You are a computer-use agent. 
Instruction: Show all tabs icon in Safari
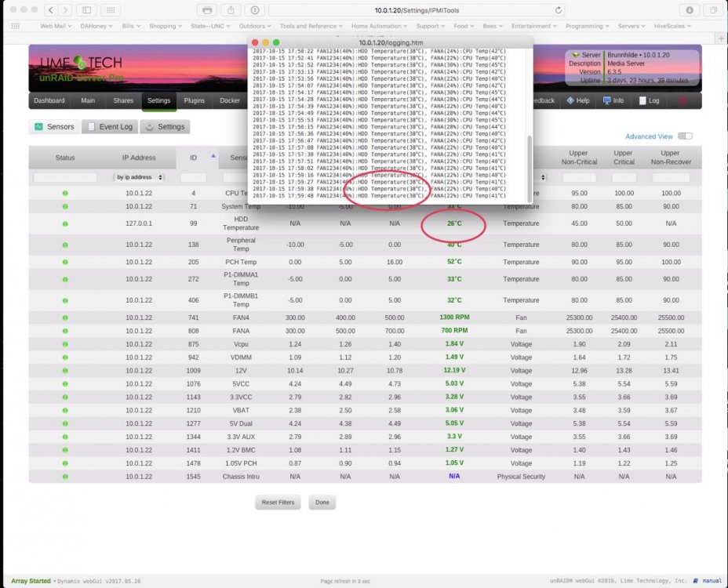[x=713, y=9]
